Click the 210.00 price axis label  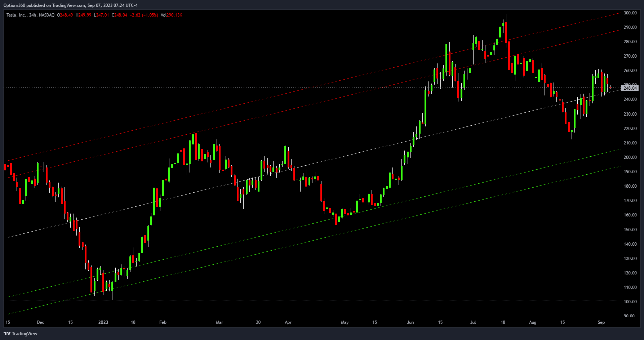630,143
